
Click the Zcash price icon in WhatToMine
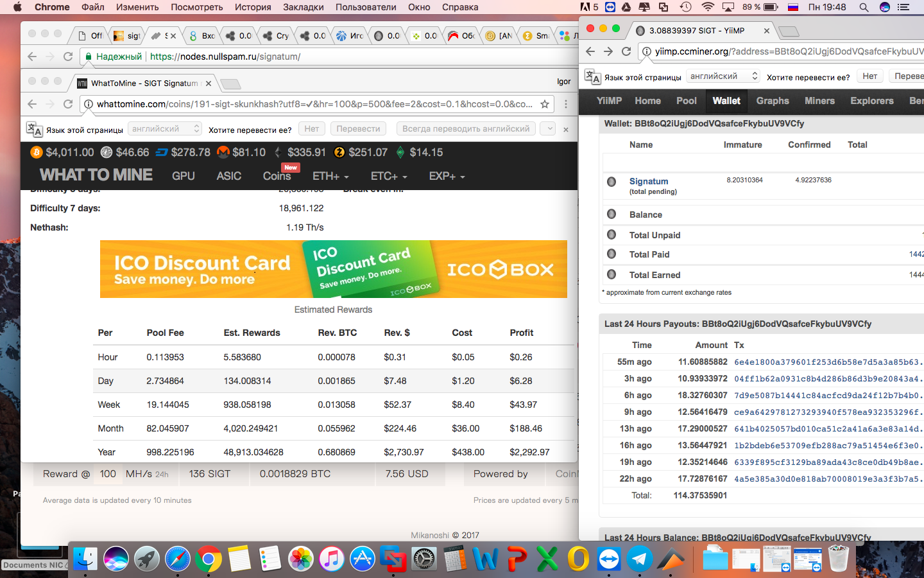(339, 152)
